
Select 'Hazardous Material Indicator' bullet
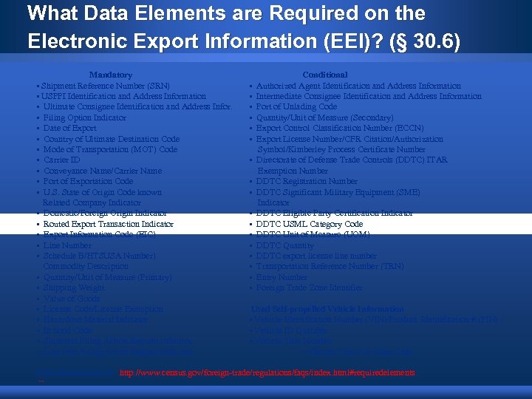[x=95, y=320]
